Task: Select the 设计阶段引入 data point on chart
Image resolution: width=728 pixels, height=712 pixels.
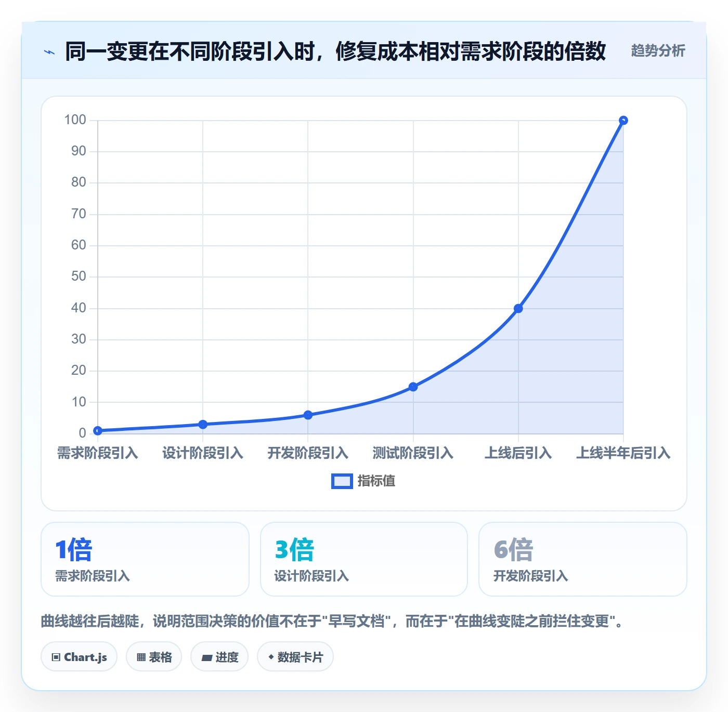Action: tap(203, 425)
